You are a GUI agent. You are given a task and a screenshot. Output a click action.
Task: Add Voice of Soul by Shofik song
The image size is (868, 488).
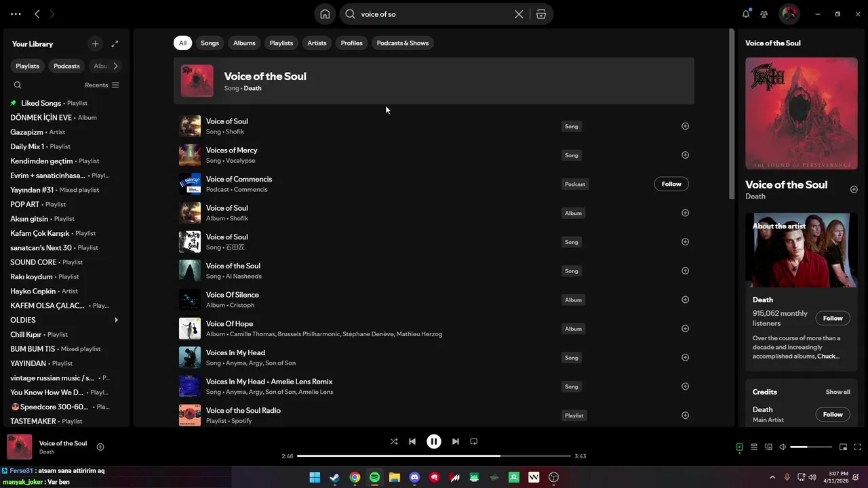(x=685, y=126)
